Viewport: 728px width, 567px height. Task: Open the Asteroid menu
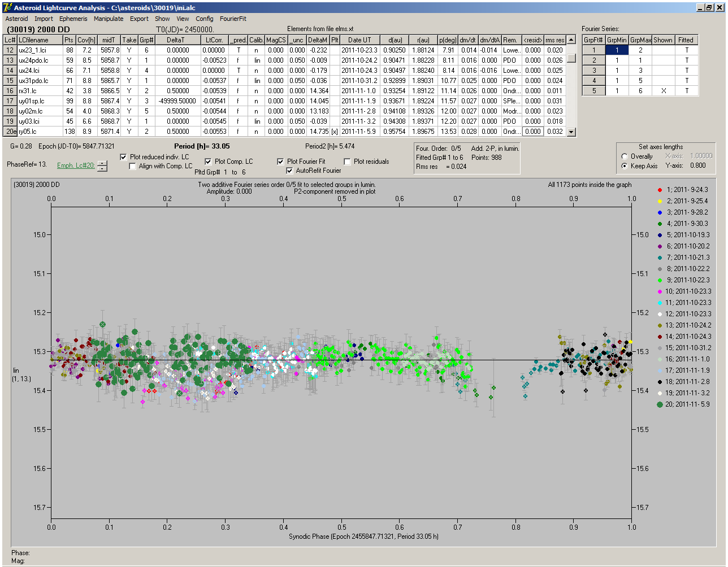[x=16, y=19]
